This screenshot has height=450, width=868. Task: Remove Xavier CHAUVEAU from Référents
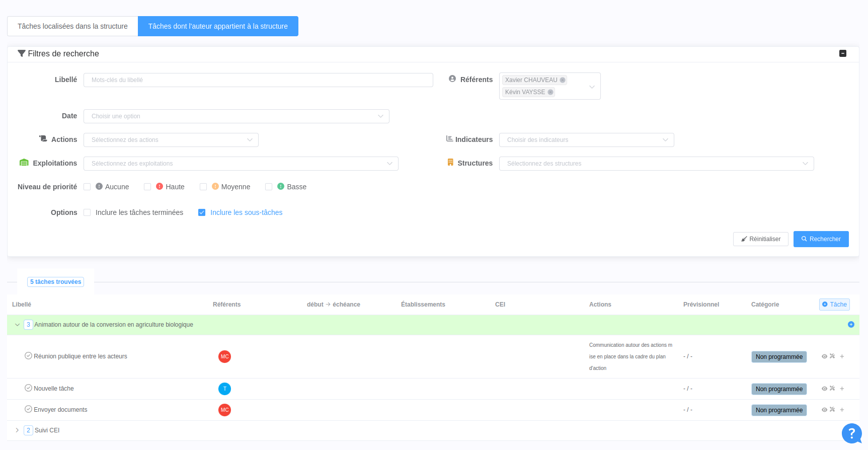563,80
